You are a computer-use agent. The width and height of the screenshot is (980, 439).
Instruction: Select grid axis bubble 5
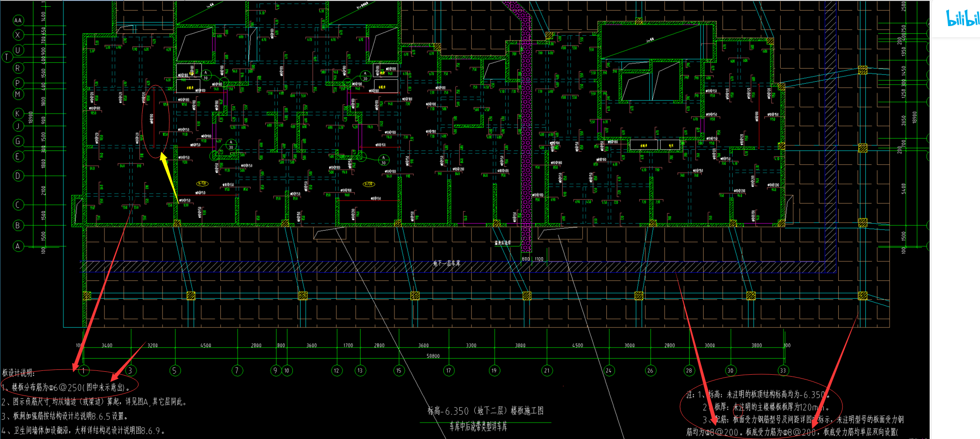click(175, 371)
